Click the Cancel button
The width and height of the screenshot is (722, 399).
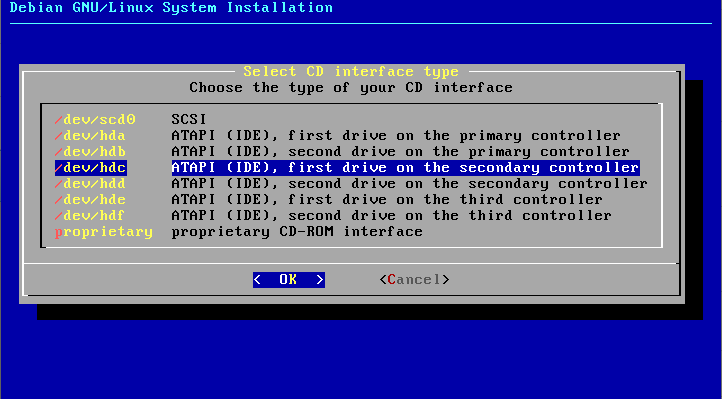click(414, 279)
